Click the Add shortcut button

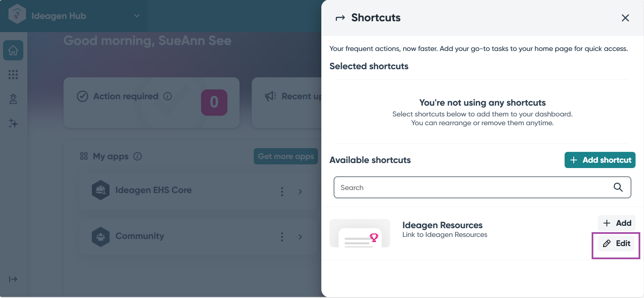(600, 160)
